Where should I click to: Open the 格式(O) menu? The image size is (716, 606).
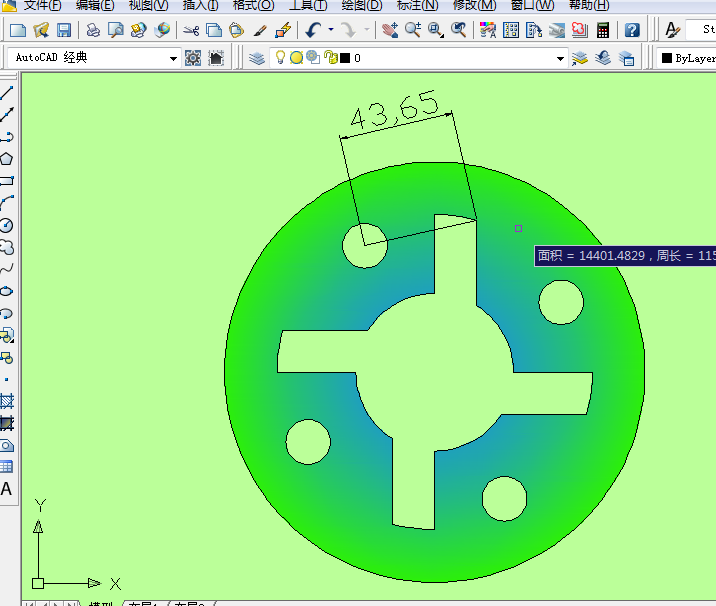[x=253, y=5]
